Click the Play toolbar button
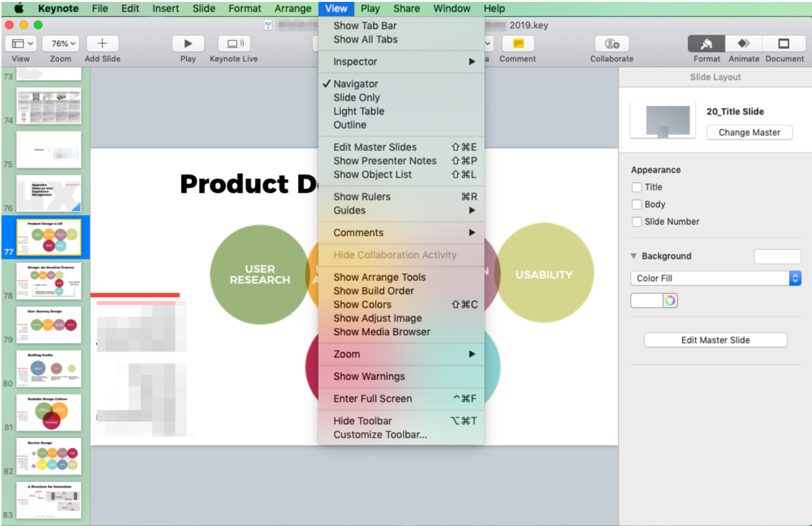Viewport: 812px width, 526px height. coord(188,44)
